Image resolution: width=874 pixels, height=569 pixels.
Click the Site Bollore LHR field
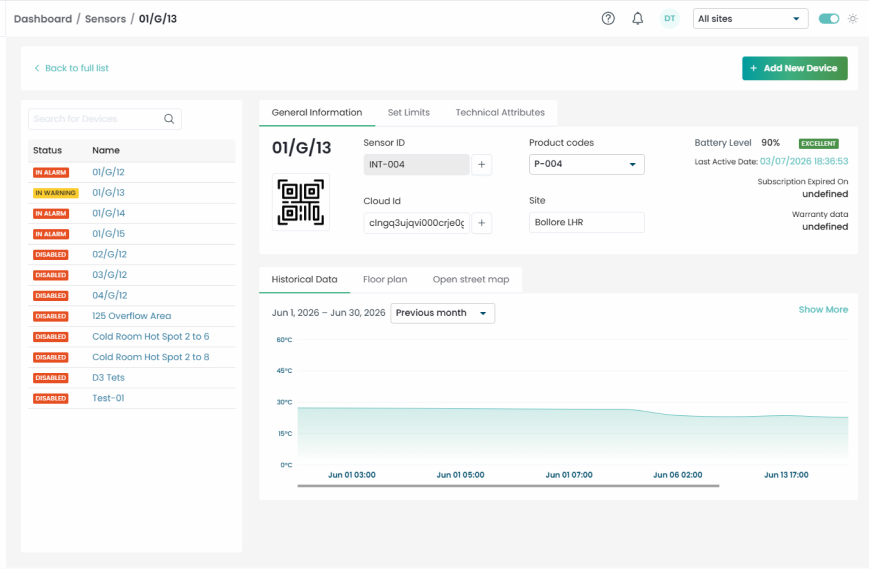click(586, 222)
